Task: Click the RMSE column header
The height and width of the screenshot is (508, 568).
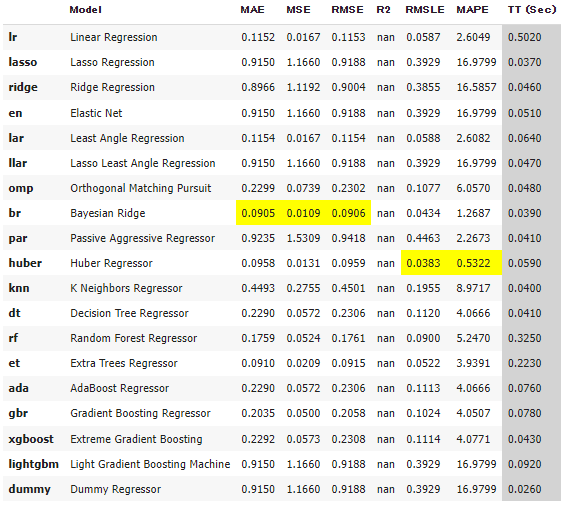Action: point(347,10)
